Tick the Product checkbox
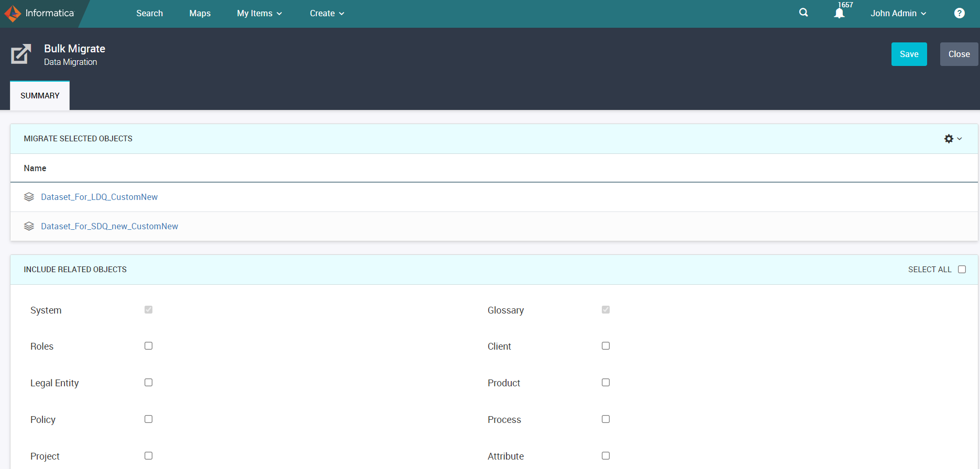The image size is (980, 469). point(605,382)
